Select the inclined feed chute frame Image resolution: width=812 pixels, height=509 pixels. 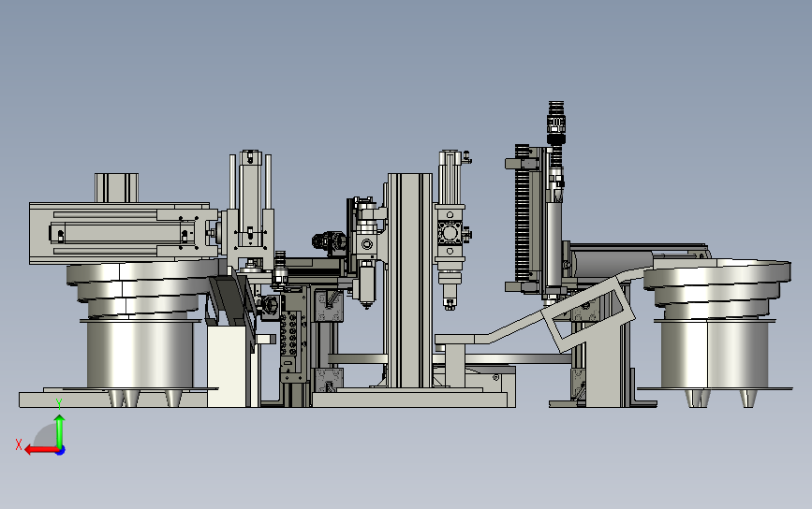(x=588, y=315)
